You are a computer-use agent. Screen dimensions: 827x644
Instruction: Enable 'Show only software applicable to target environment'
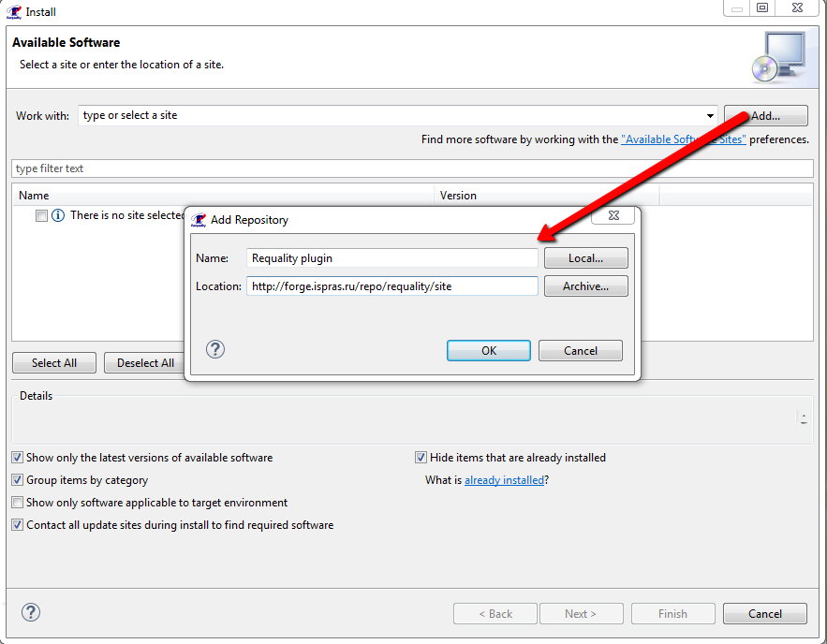coord(18,503)
